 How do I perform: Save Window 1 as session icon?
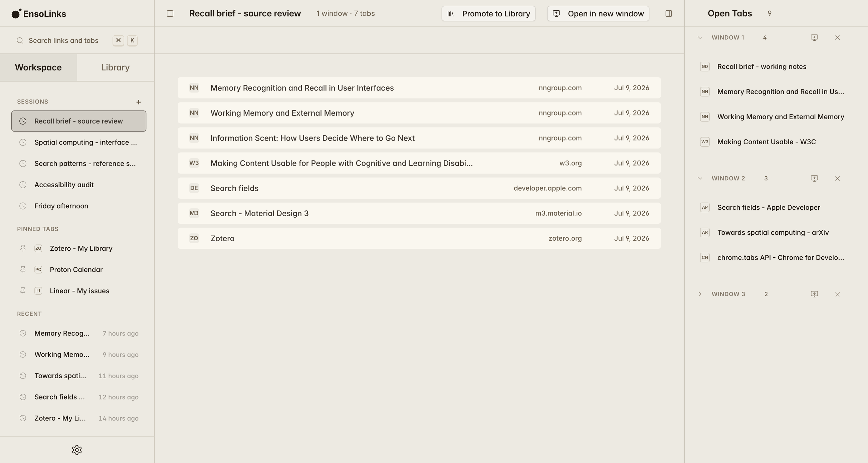[815, 37]
